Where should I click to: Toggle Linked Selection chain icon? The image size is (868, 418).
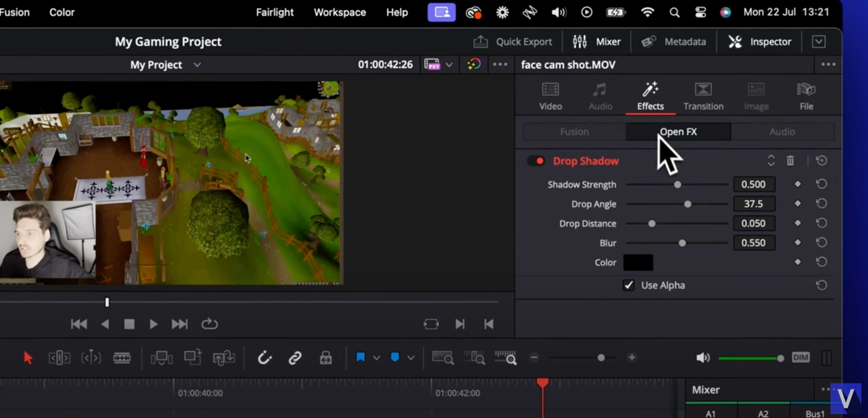[x=295, y=358]
